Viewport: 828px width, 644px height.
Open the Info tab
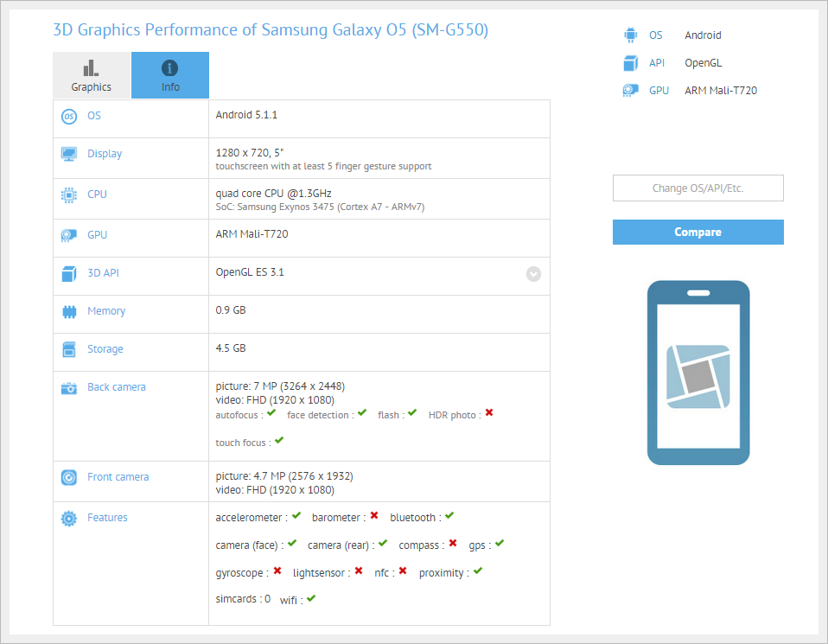pyautogui.click(x=170, y=75)
